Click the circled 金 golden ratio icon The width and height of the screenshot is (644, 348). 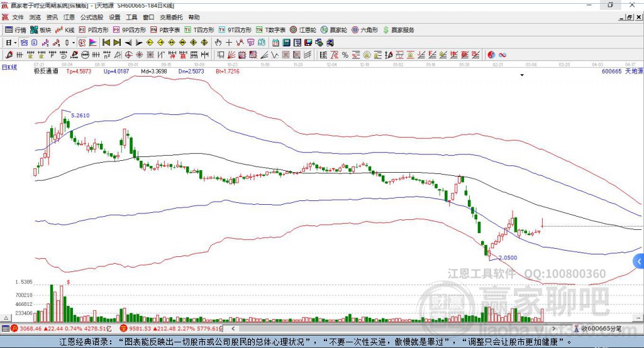click(x=367, y=55)
